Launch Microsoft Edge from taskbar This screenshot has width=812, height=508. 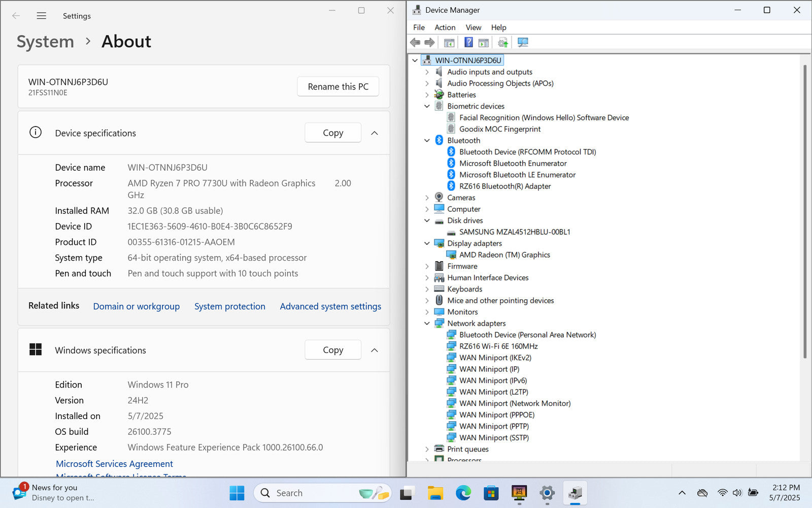(x=463, y=493)
